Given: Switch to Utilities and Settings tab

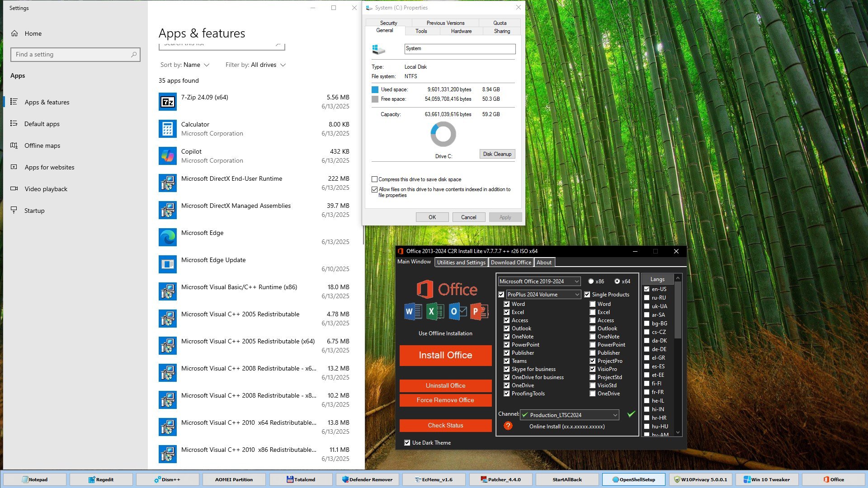Looking at the screenshot, I should tap(461, 262).
